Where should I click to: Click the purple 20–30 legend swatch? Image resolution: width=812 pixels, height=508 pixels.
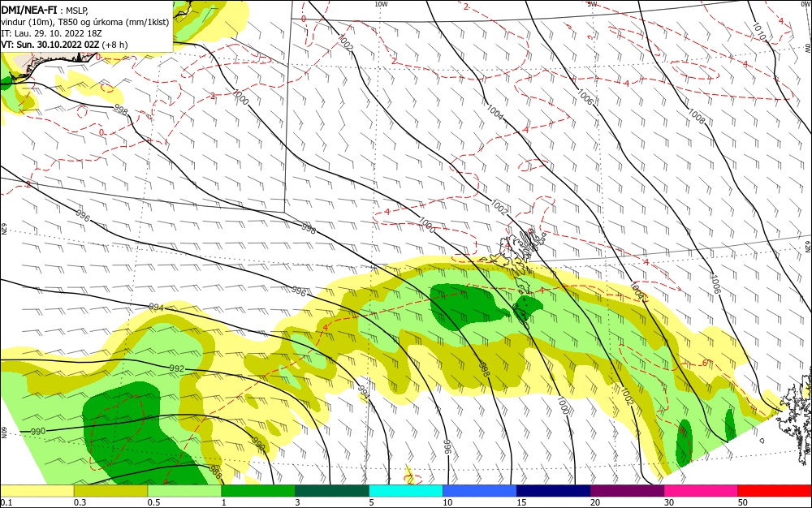pyautogui.click(x=628, y=491)
